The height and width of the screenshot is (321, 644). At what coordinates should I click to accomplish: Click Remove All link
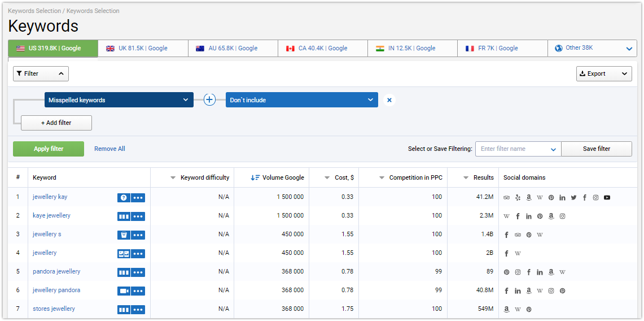[109, 149]
